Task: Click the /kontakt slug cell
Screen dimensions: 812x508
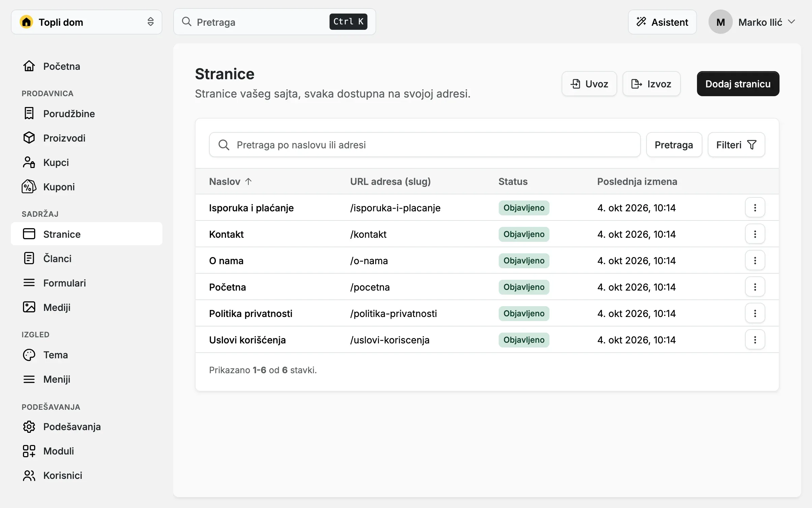Action: 368,234
